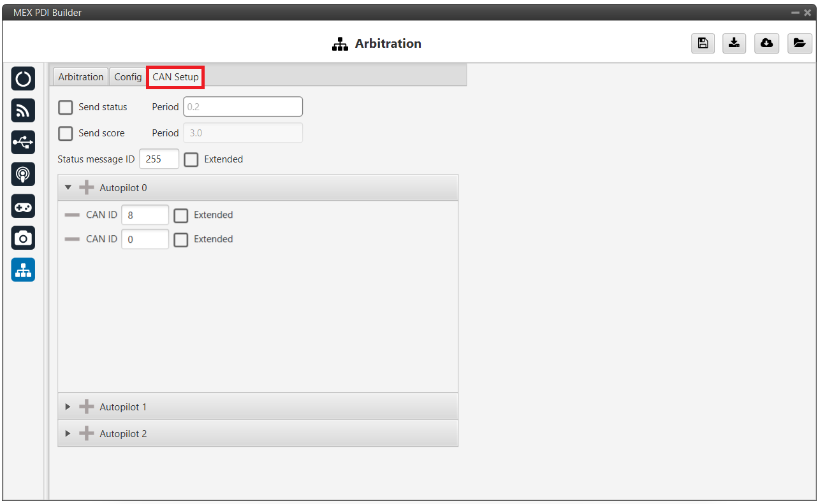The height and width of the screenshot is (504, 818).
Task: Collapse the Autopilot 0 section
Action: pyautogui.click(x=68, y=188)
